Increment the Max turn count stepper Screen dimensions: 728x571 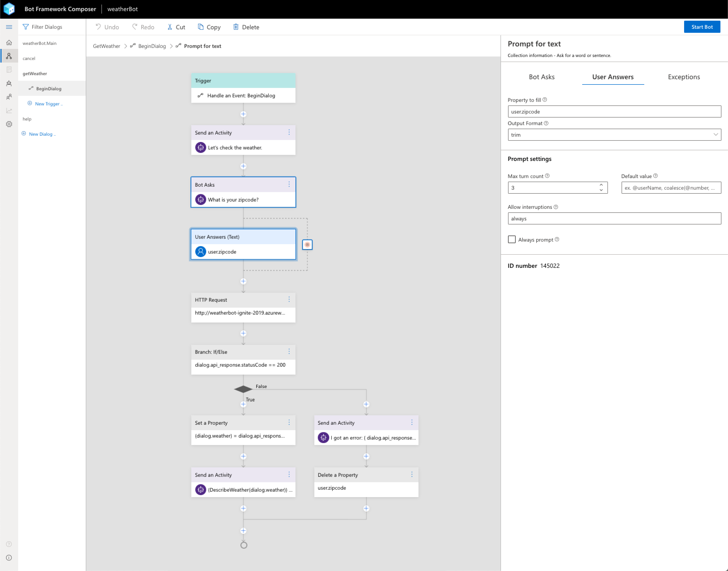pos(602,184)
